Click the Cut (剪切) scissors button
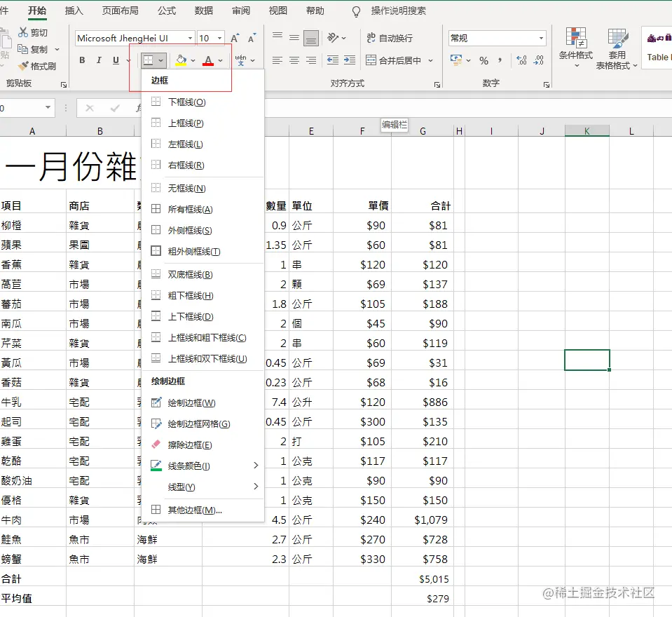This screenshot has height=617, width=672. click(33, 32)
